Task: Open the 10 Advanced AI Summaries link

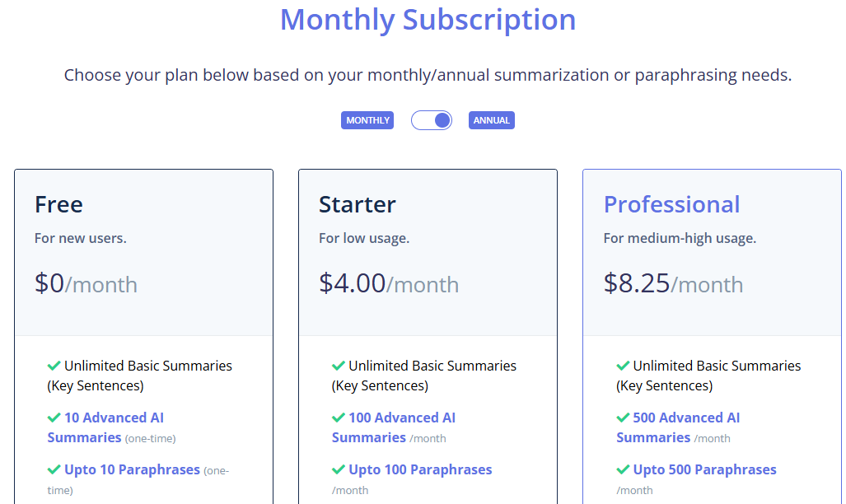Action: 105,427
